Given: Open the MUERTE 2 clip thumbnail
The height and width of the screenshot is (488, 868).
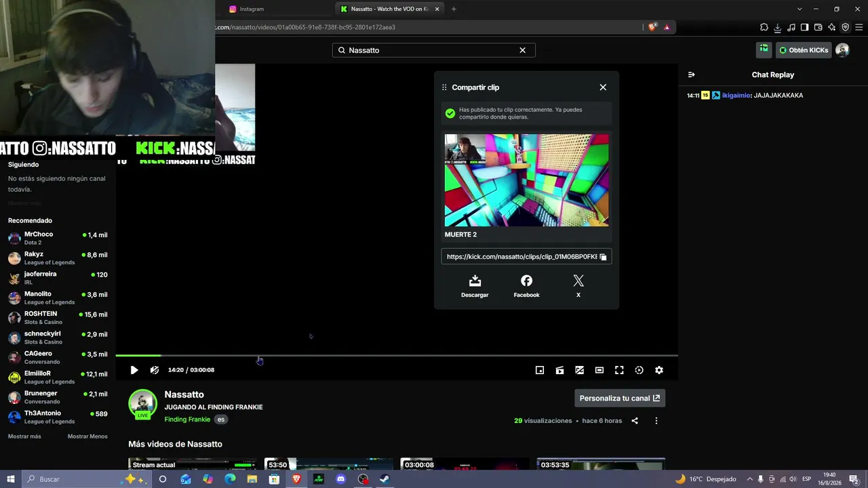Looking at the screenshot, I should coord(526,180).
